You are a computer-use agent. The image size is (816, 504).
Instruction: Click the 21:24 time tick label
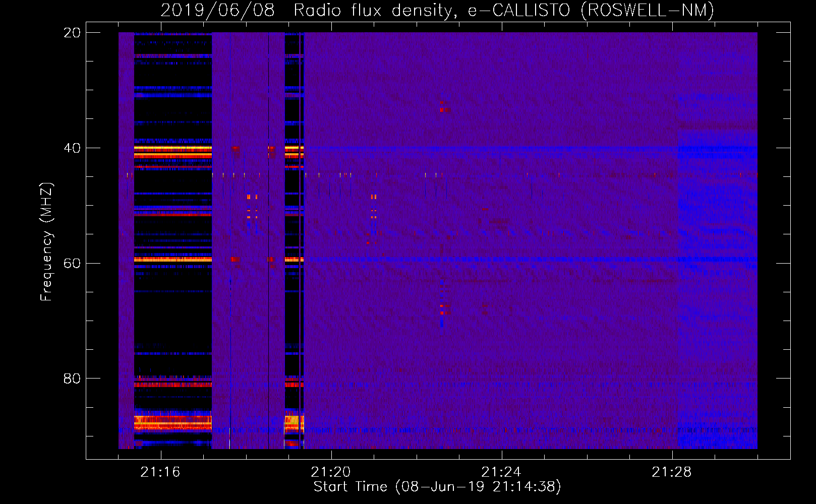pyautogui.click(x=501, y=472)
